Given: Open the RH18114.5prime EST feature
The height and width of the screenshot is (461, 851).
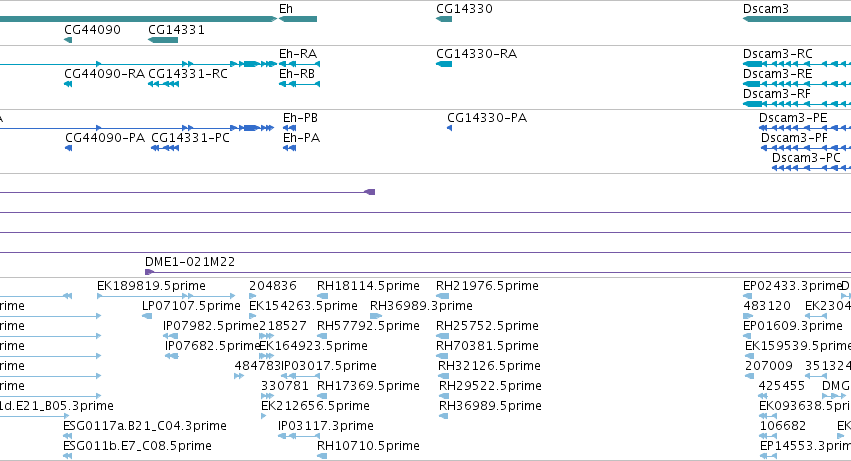Looking at the screenshot, I should pos(322,296).
